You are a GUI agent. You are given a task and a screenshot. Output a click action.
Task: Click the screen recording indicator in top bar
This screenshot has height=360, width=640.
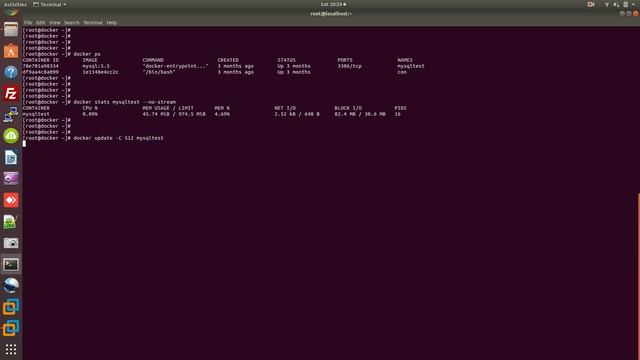(x=591, y=4)
